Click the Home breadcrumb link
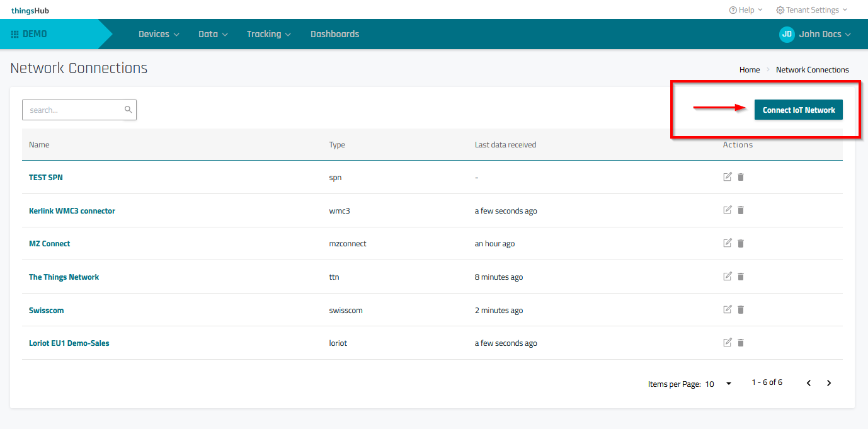Screen dimensions: 868x429 750,70
